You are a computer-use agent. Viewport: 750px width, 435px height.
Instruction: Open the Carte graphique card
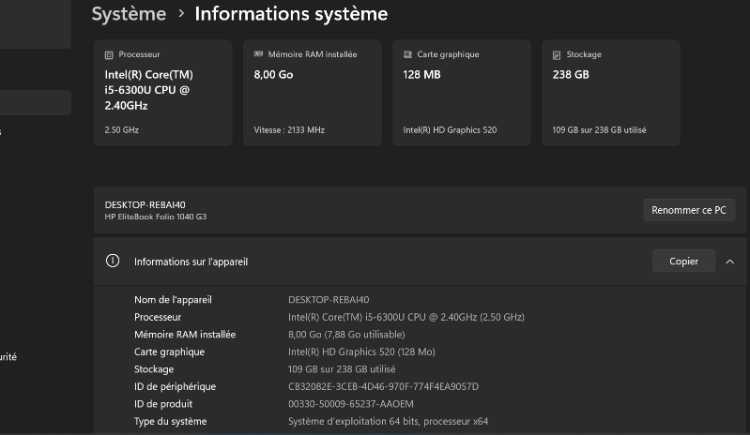[x=462, y=93]
